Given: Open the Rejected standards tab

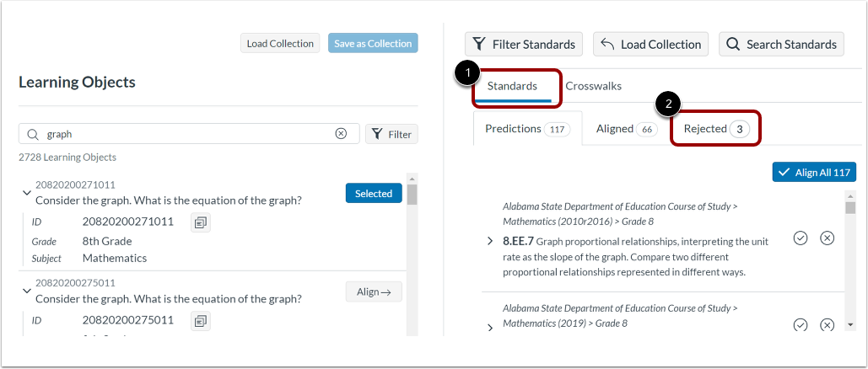Looking at the screenshot, I should pyautogui.click(x=715, y=129).
